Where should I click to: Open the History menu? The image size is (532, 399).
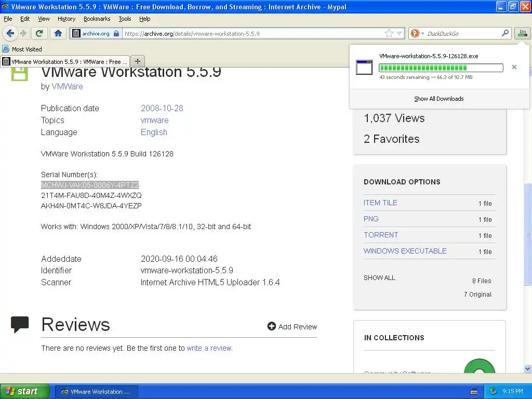[66, 19]
